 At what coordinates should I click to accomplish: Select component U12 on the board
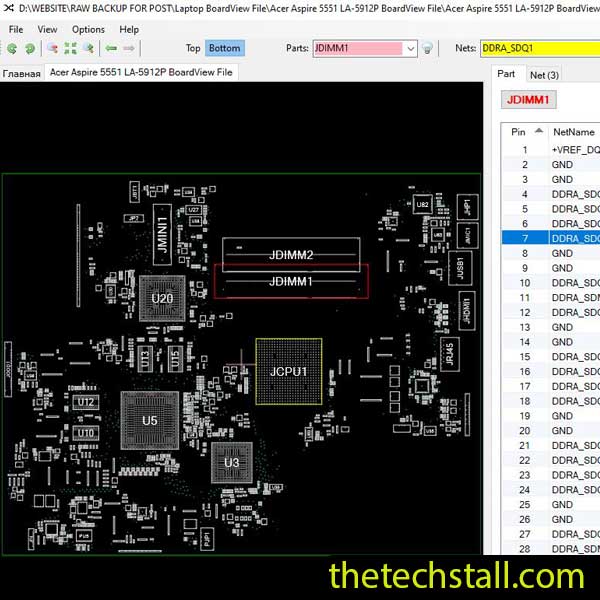(x=86, y=402)
